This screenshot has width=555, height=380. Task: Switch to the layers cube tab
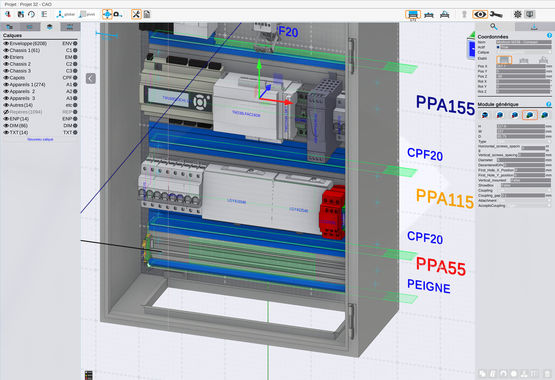[x=50, y=27]
